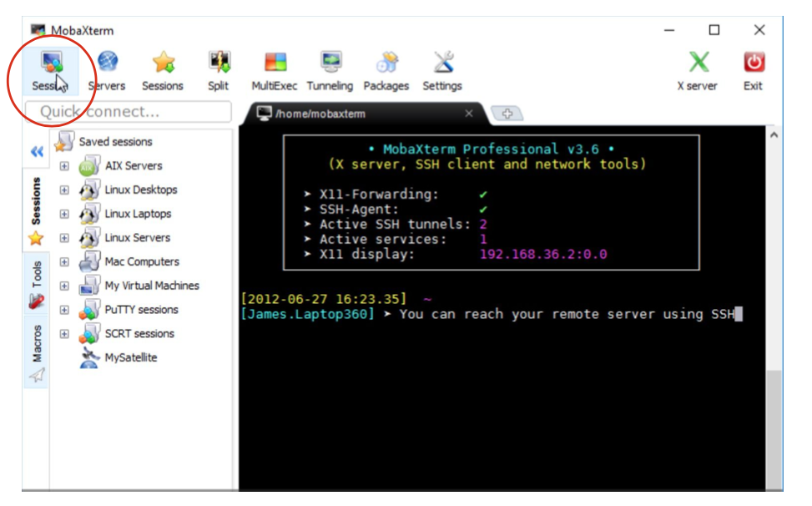Select the SCRT sessions label
Screen dimensions: 812x506
[x=139, y=333]
